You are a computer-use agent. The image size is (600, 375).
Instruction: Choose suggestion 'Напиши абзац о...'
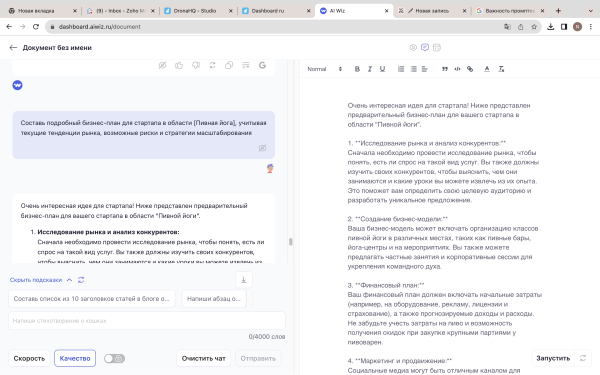pyautogui.click(x=214, y=299)
